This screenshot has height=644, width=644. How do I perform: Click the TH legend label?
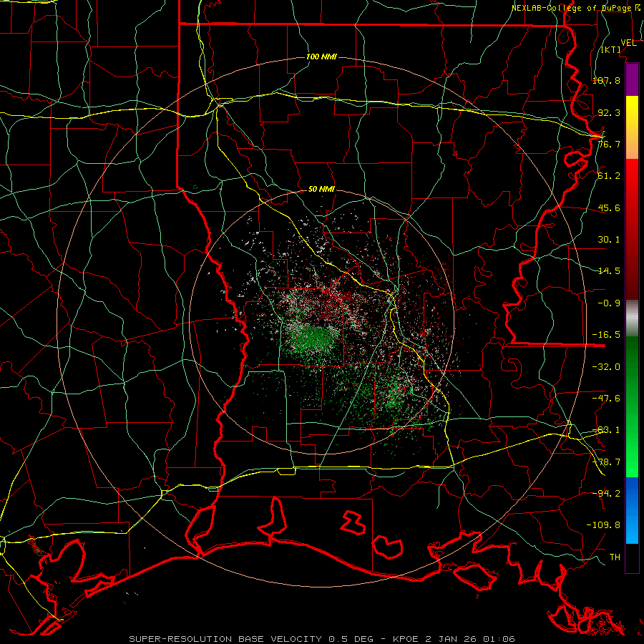coord(615,557)
